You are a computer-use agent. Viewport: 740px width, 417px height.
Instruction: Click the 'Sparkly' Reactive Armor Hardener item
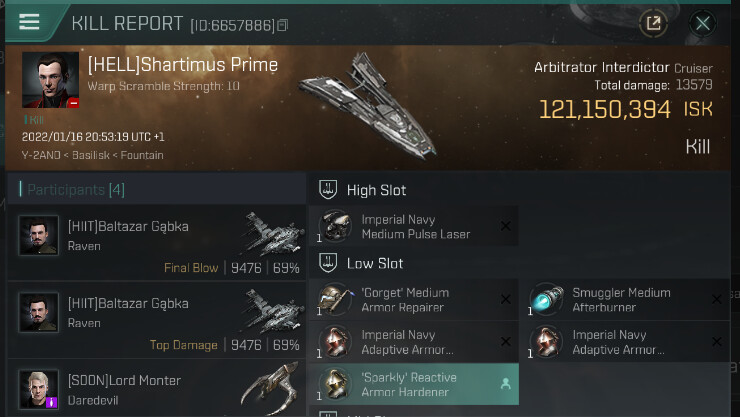pyautogui.click(x=410, y=385)
